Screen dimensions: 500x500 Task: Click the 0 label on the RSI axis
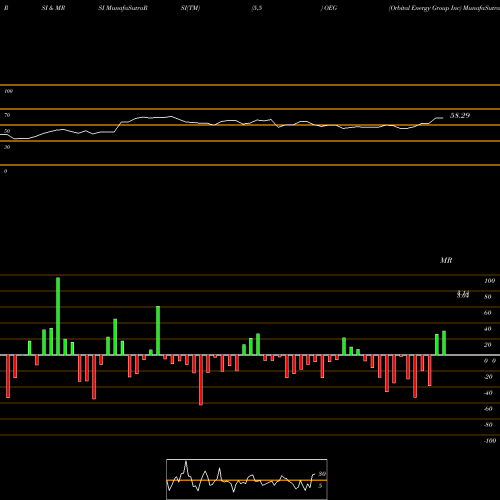[6, 171]
